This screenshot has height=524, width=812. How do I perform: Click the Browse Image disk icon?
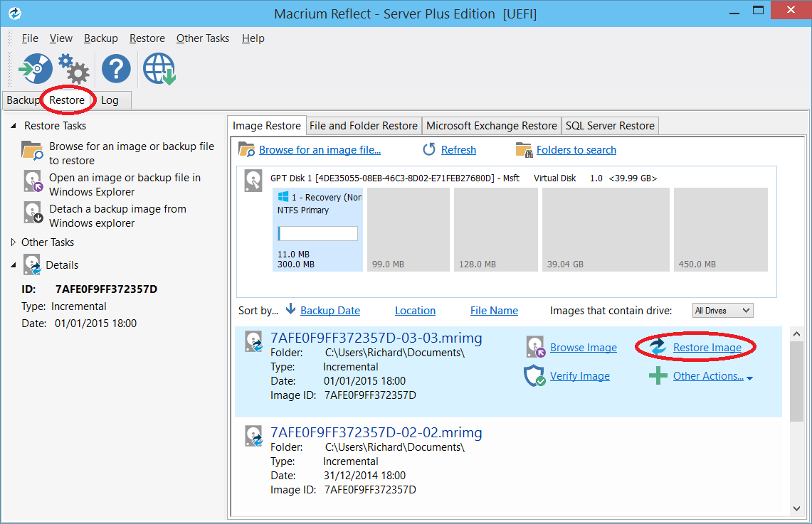535,346
